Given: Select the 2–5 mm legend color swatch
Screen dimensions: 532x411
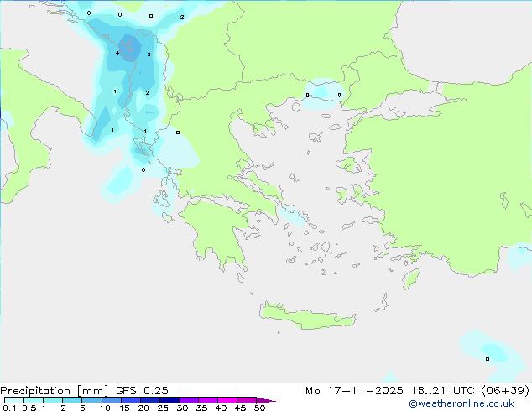Looking at the screenshot, I should [72, 400].
